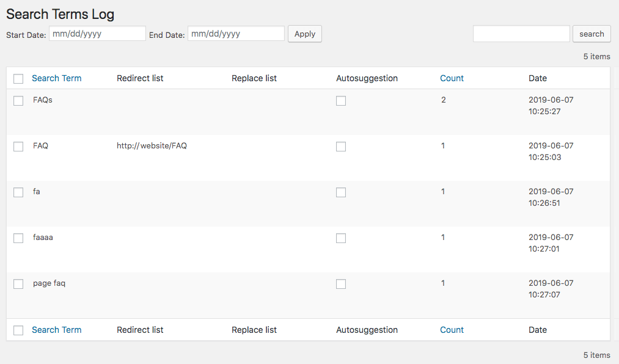The height and width of the screenshot is (364, 619).
Task: Sort by Search Term in the header
Action: [56, 78]
